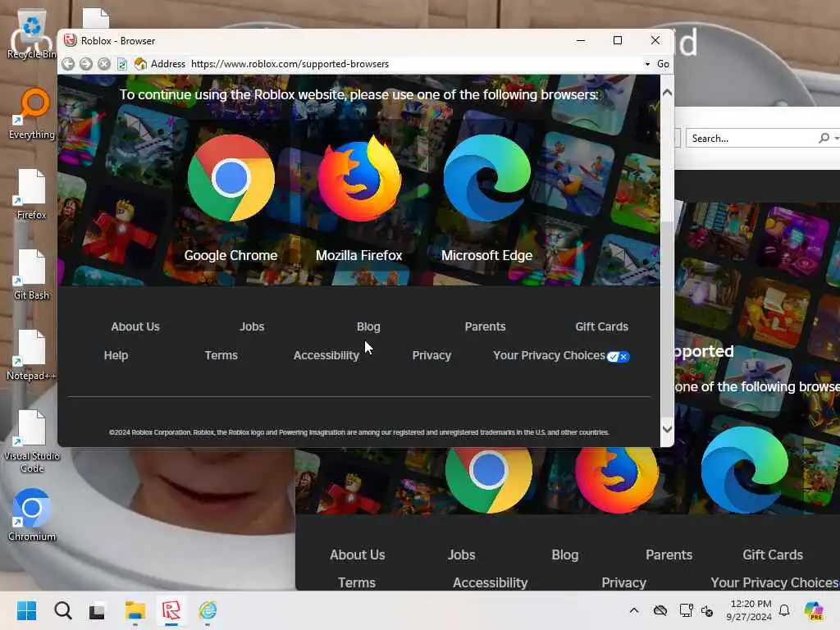Select the Firefox desktop shortcut
The width and height of the screenshot is (840, 630).
[x=32, y=194]
